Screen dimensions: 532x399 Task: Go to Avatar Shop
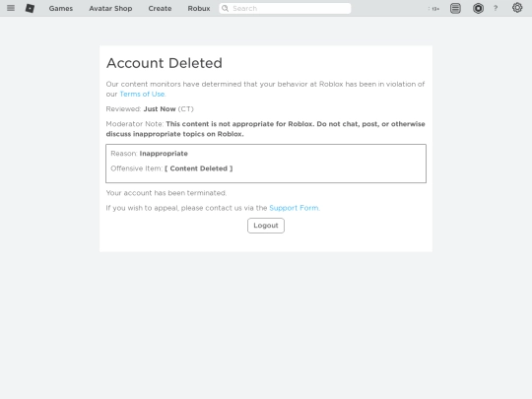110,9
